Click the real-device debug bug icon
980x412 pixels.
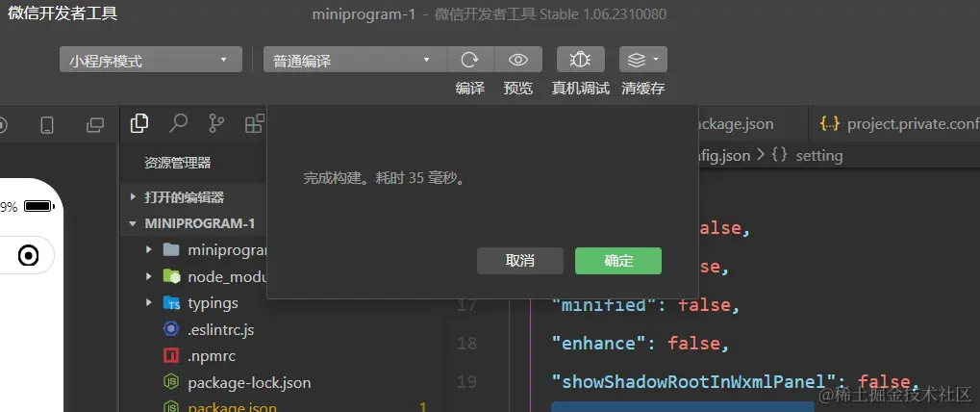click(x=581, y=60)
